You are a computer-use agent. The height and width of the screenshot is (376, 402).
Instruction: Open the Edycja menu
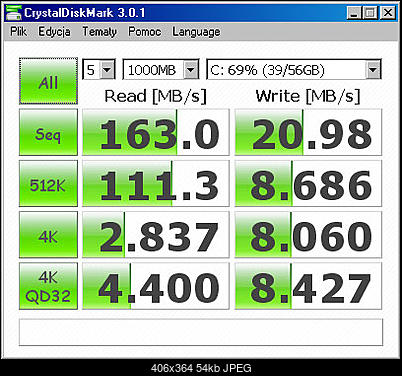54,32
